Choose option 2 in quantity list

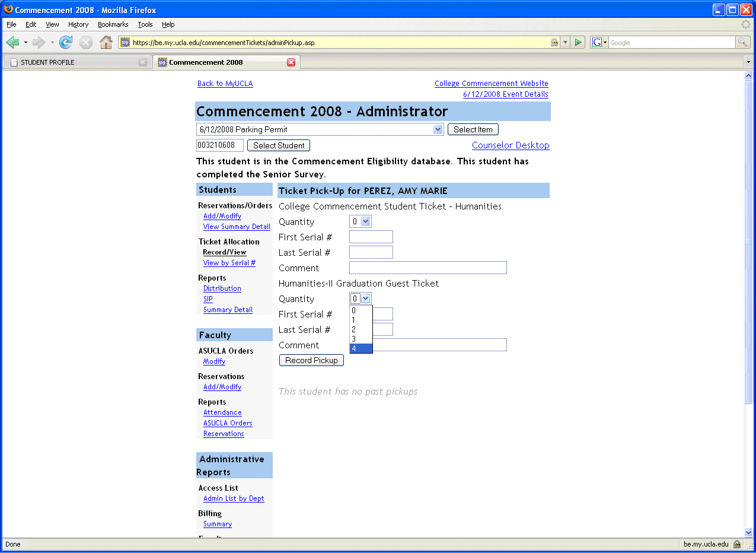[361, 329]
